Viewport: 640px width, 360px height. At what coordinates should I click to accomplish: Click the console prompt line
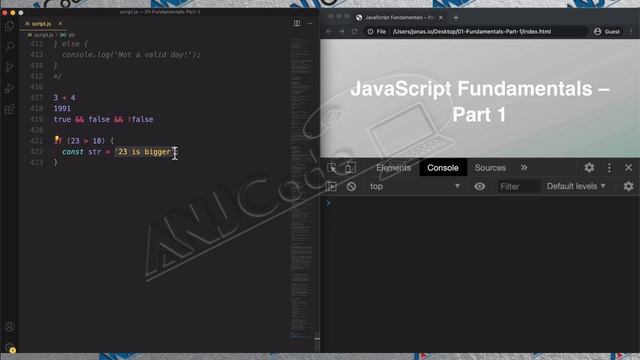pyautogui.click(x=480, y=203)
